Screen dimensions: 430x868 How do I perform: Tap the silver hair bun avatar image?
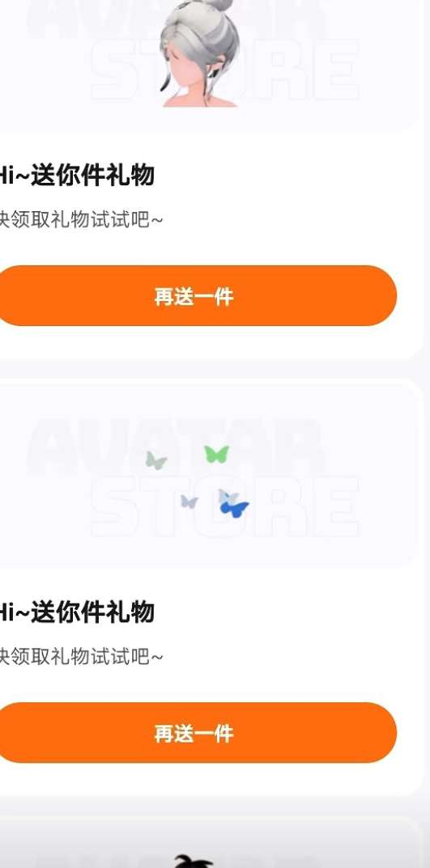(199, 53)
